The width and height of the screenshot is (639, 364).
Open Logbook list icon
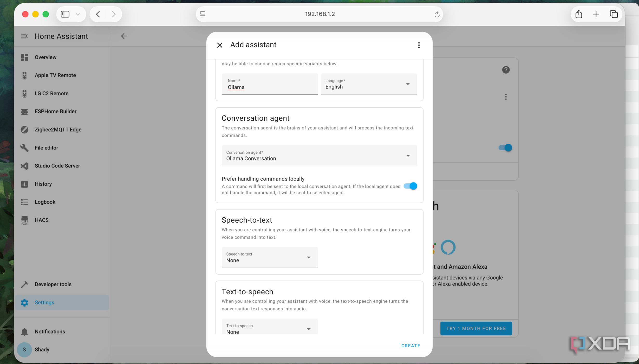[24, 202]
